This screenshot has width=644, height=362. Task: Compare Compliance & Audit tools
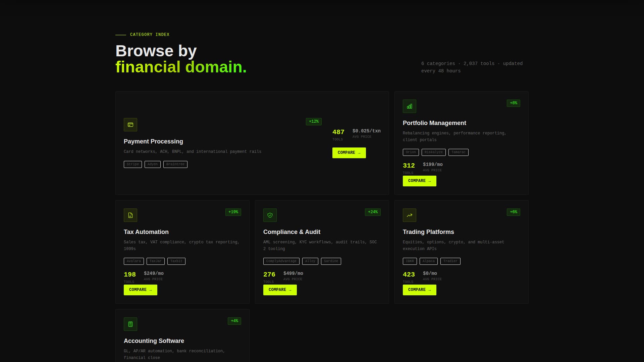pyautogui.click(x=280, y=290)
